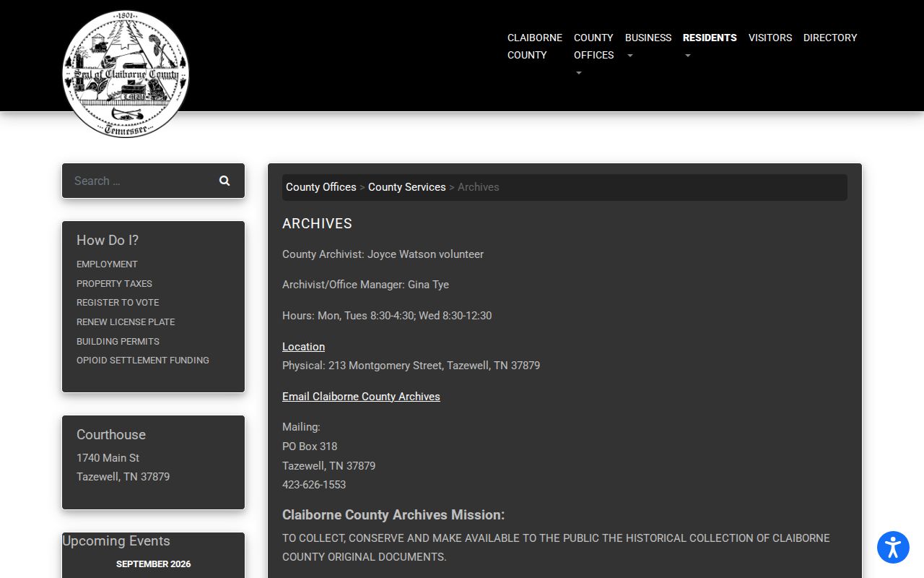The height and width of the screenshot is (578, 924).
Task: Click the Upcoming Events heading
Action: click(x=116, y=541)
